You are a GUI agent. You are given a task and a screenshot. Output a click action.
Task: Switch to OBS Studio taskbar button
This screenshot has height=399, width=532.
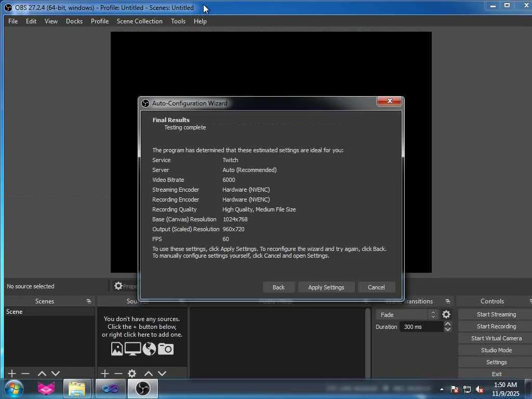click(x=142, y=389)
